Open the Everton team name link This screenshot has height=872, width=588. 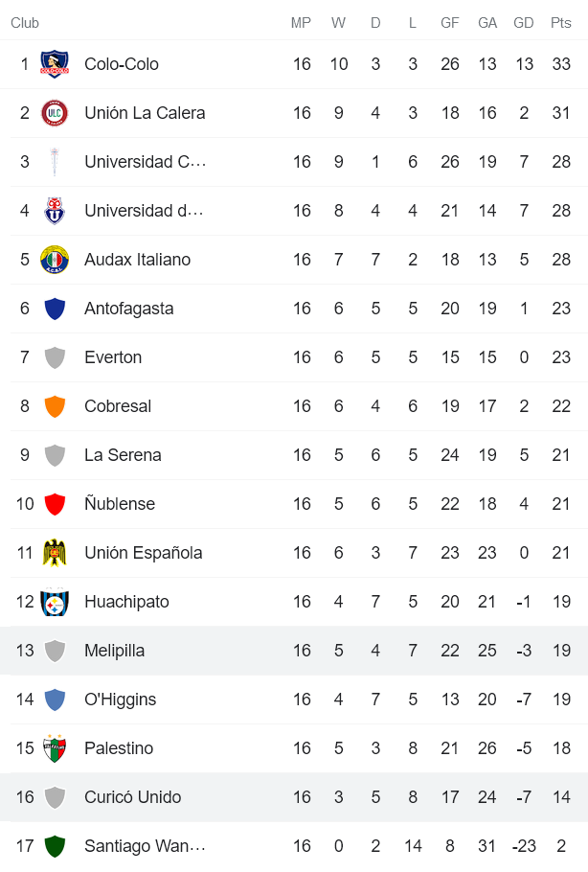(113, 357)
